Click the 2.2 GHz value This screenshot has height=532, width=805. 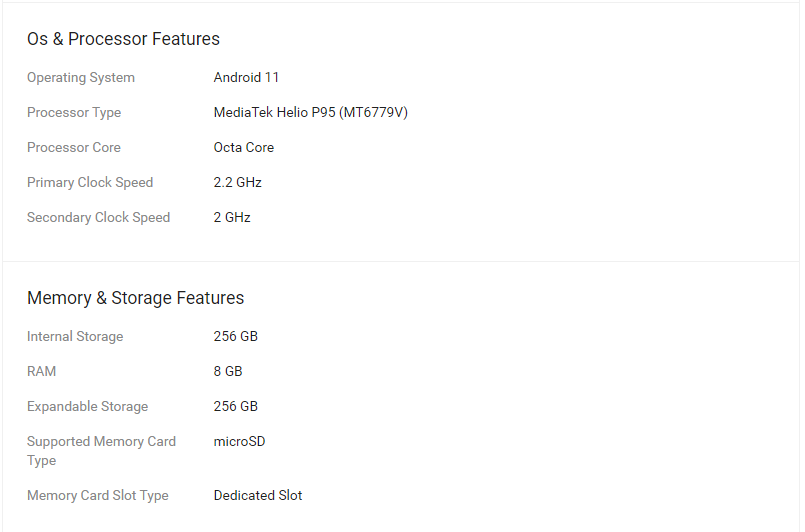(x=238, y=182)
